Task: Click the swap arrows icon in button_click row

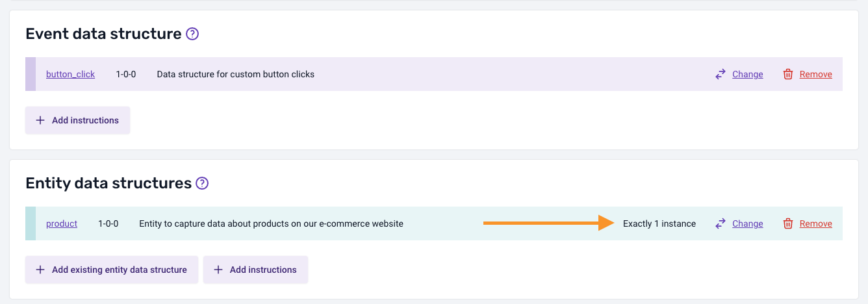Action: point(721,75)
